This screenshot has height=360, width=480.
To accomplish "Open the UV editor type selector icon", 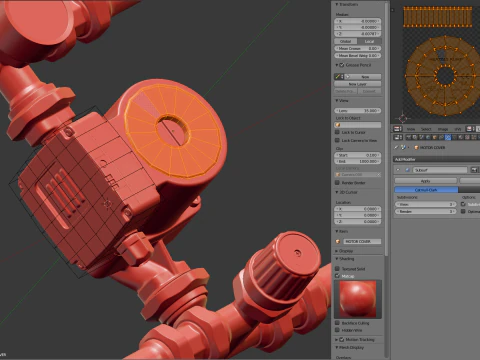I will coord(397,129).
